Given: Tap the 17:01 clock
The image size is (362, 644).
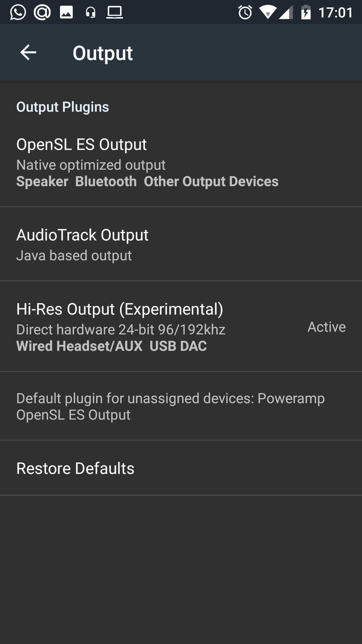Looking at the screenshot, I should pyautogui.click(x=336, y=13).
